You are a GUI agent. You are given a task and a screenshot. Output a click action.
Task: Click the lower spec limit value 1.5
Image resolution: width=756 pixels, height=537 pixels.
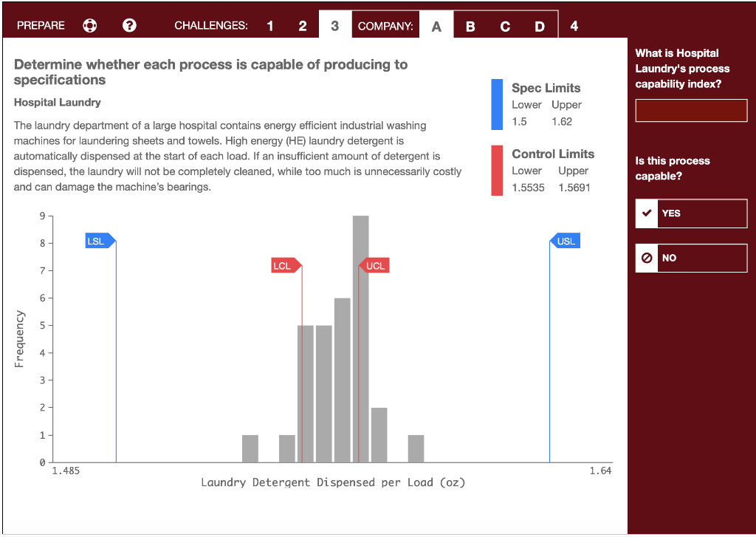(519, 122)
